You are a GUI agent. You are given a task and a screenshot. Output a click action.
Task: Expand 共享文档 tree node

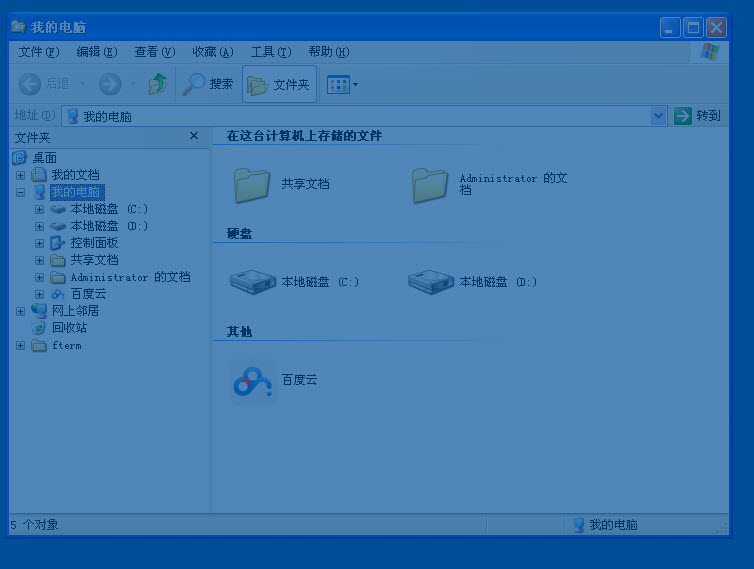(x=39, y=260)
